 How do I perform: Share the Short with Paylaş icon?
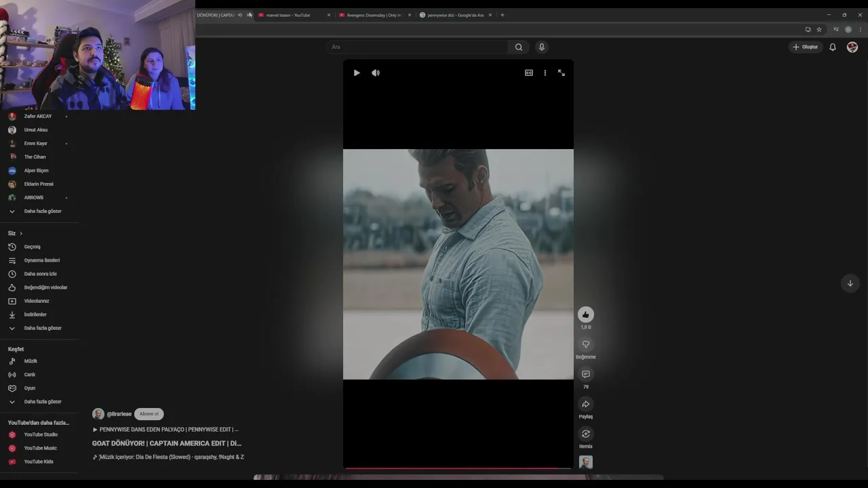pyautogui.click(x=586, y=404)
